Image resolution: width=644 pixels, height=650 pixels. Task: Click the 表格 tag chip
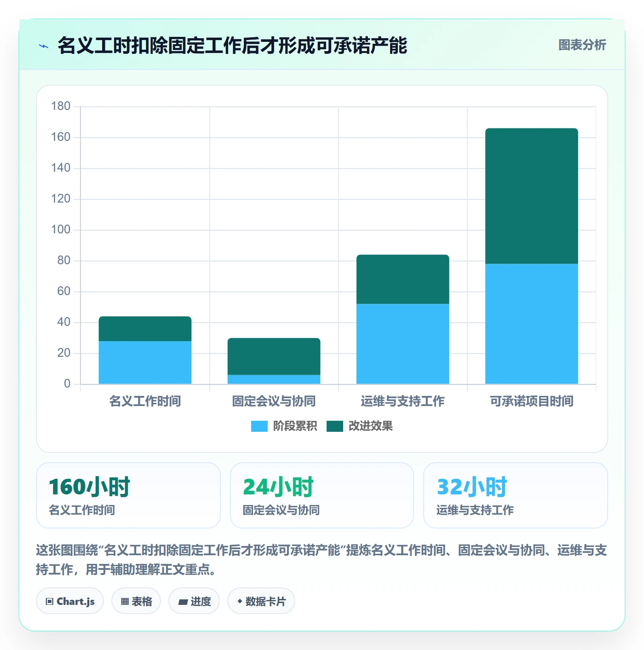136,601
